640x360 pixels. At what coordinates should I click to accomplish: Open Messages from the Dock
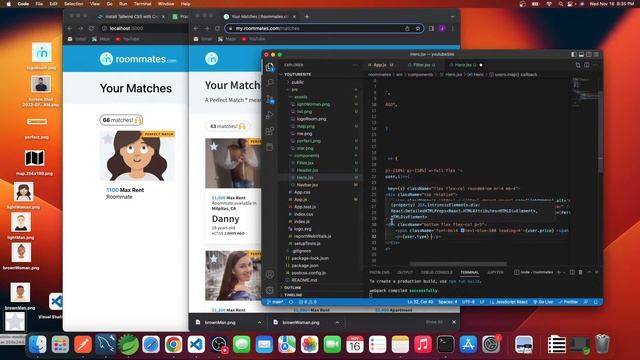point(242,344)
